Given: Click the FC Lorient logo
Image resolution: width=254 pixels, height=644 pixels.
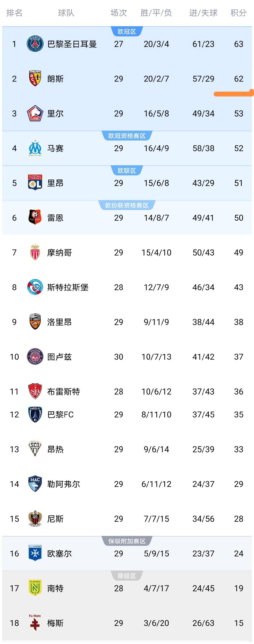Looking at the screenshot, I should tap(35, 322).
